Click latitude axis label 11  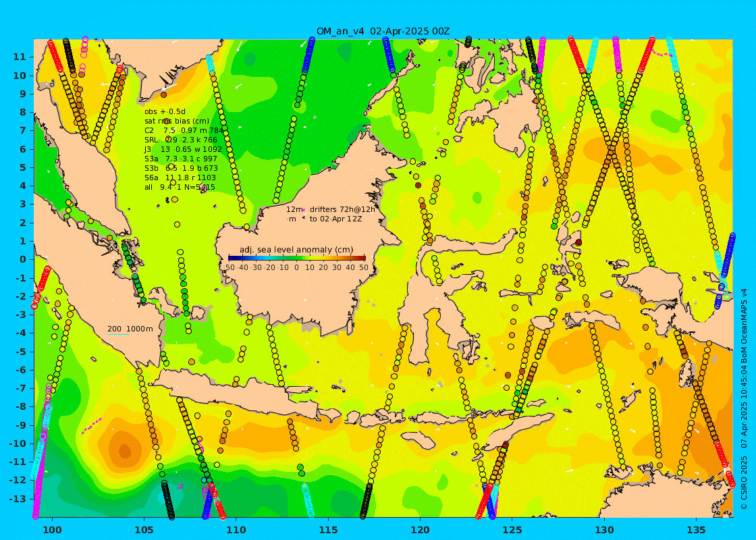20,57
